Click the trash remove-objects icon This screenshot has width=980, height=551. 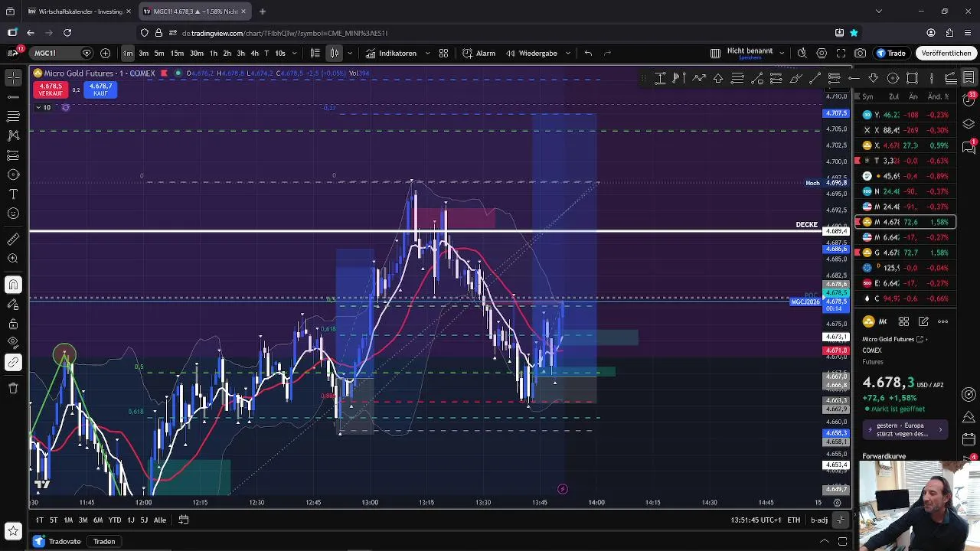[13, 388]
